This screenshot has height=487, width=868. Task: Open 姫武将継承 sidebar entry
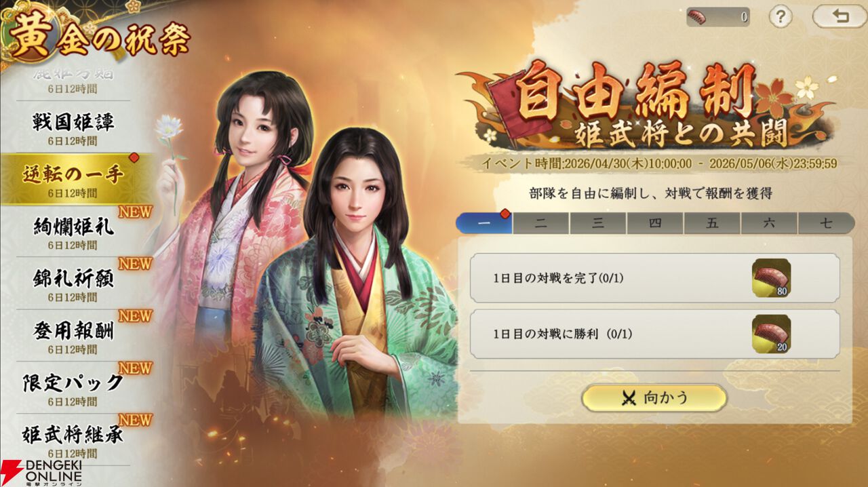pos(73,440)
